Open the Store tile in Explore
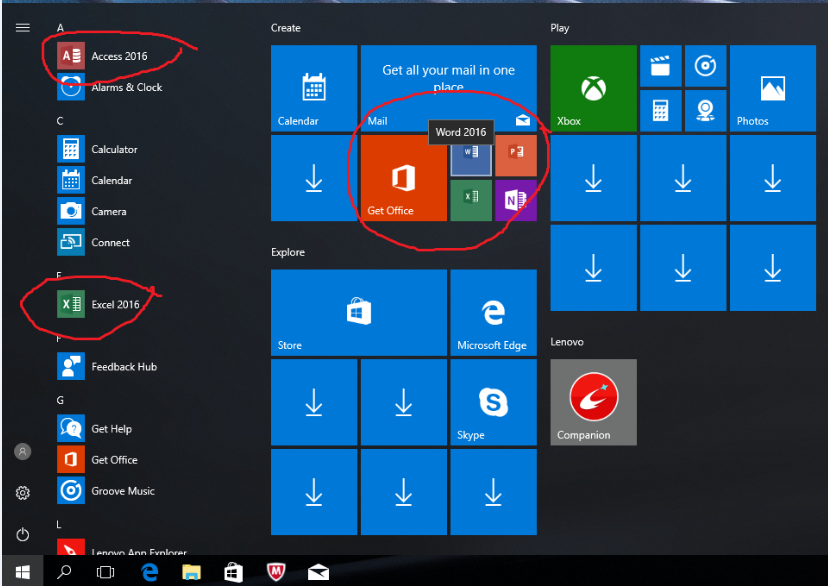 [x=359, y=313]
